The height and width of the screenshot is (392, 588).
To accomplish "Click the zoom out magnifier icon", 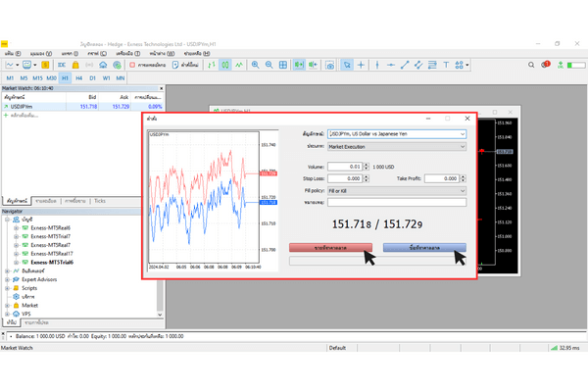I will (x=269, y=65).
